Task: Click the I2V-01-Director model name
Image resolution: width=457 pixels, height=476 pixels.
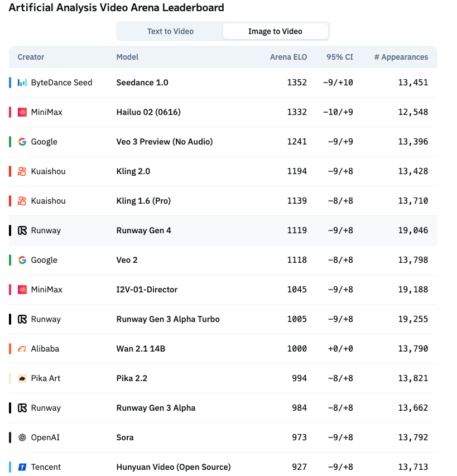Action: pyautogui.click(x=147, y=290)
